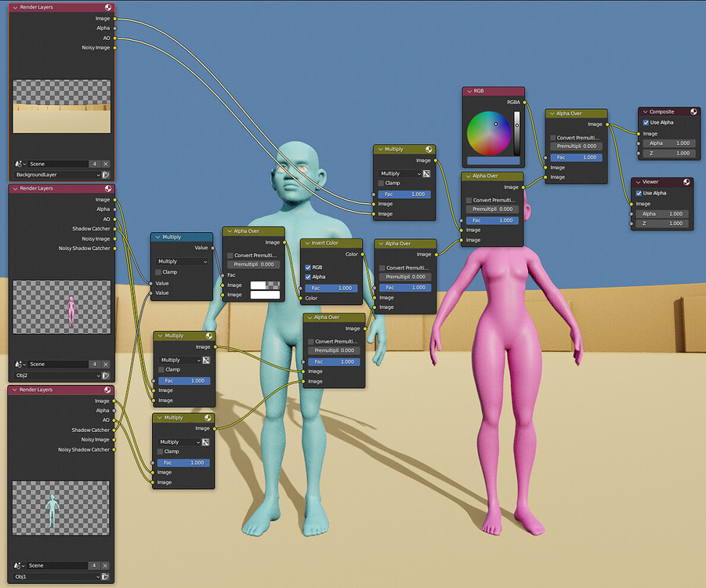Collapse the Composite node
The height and width of the screenshot is (588, 706).
(x=645, y=112)
